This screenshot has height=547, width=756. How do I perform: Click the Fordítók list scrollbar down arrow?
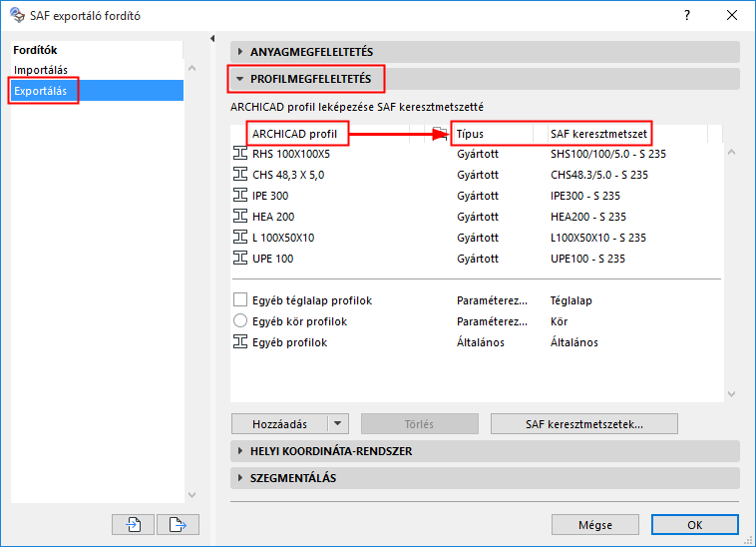191,495
